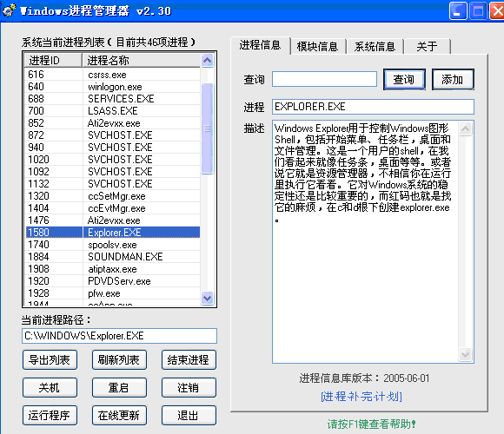Click the 进程 field showing EXPLORER.EXE

(x=373, y=107)
